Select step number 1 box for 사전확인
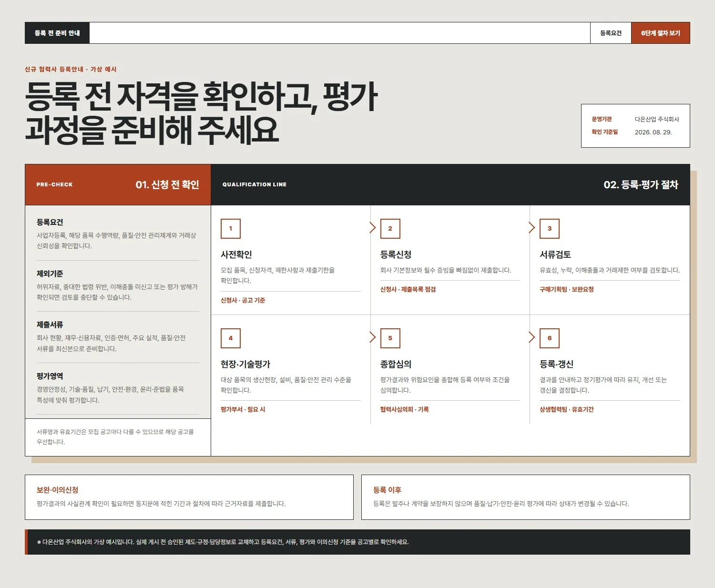This screenshot has height=588, width=715. [x=231, y=229]
